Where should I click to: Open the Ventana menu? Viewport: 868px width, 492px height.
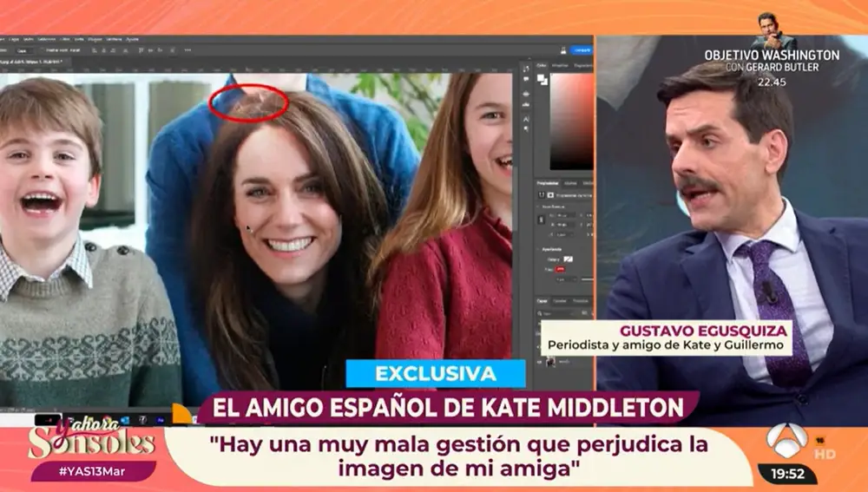tap(114, 39)
